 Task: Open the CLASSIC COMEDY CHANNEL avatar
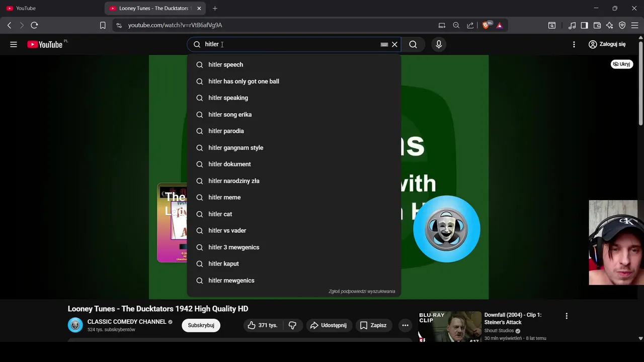(75, 325)
